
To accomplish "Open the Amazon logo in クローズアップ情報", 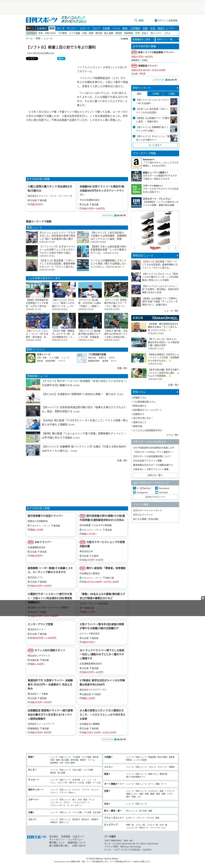I will [136, 163].
